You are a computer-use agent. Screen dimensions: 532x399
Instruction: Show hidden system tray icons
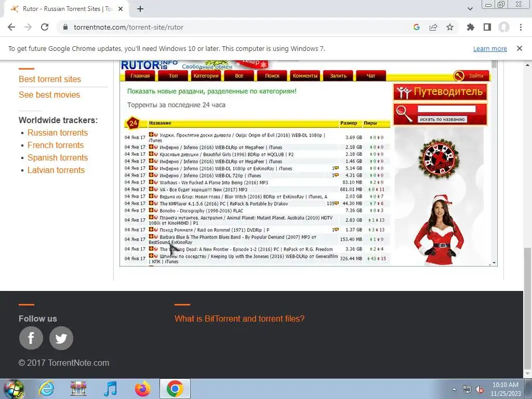[x=454, y=390]
